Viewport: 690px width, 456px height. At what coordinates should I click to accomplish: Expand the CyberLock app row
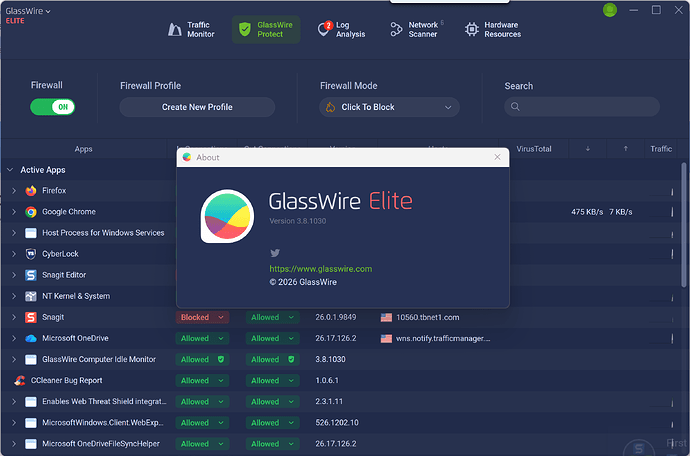[13, 254]
